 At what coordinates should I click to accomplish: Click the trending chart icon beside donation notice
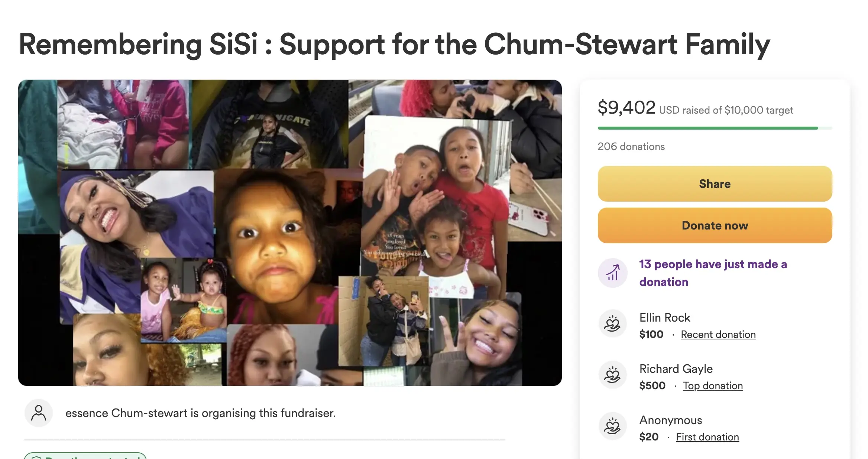(x=612, y=273)
